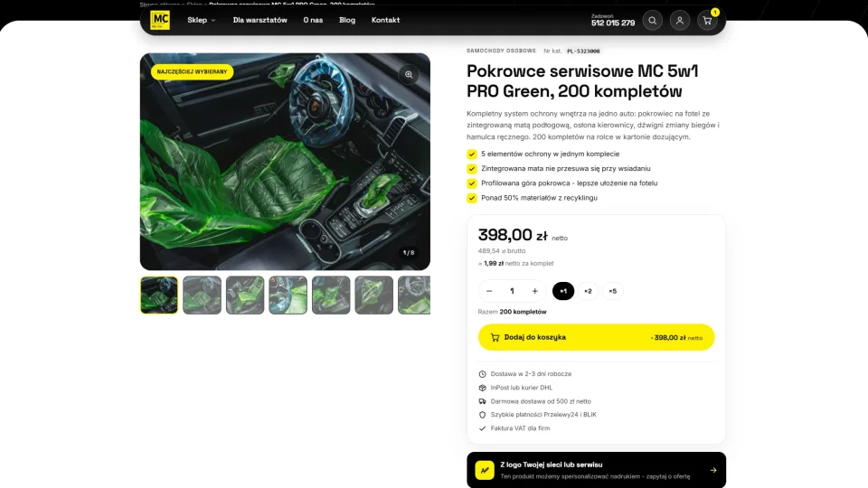Increase quantity with plus button
This screenshot has height=488, width=868.
pyautogui.click(x=534, y=291)
